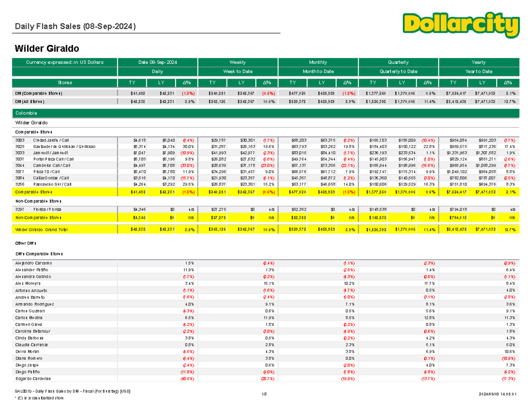Screen dimensions: 532x411
Task: Select the 'Alejandro Carcamo' row name
Action: pos(34,263)
